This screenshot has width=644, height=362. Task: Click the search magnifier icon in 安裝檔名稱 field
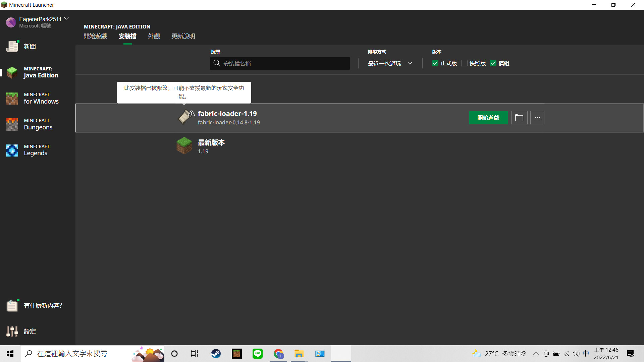tap(217, 63)
